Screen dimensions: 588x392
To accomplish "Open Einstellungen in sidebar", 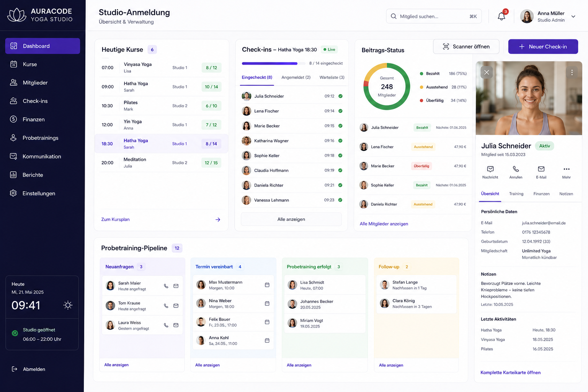I will point(42,193).
